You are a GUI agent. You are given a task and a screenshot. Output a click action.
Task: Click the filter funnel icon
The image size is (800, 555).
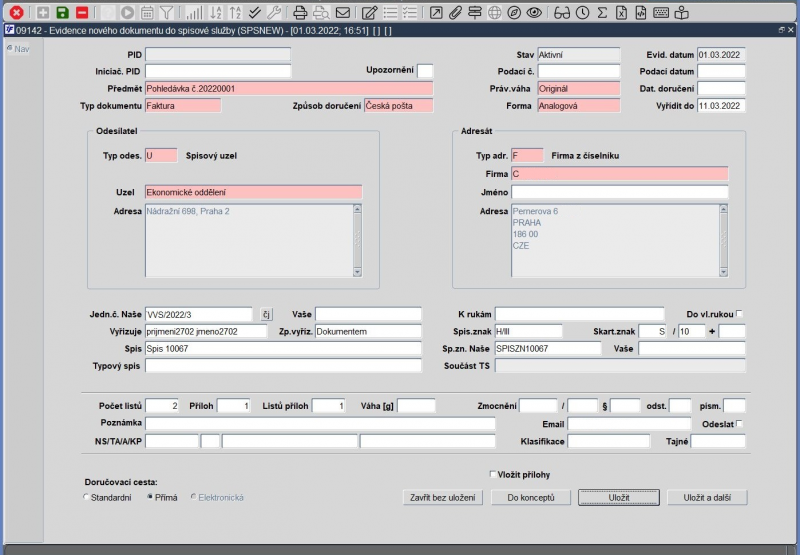[166, 12]
